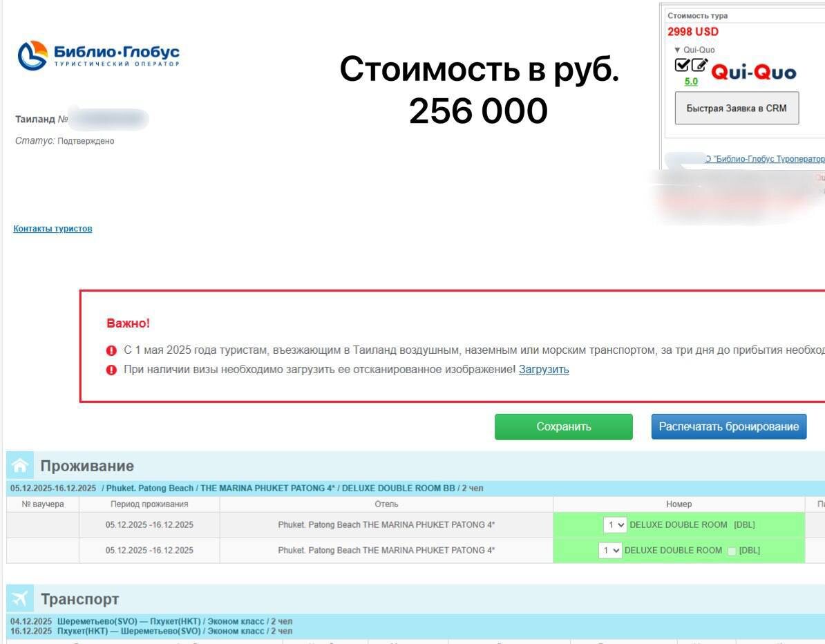Click the 04.12.2025 Шереметьево(SVO) — Пхукет(HKT) flight line
825x644 pixels.
(151, 621)
